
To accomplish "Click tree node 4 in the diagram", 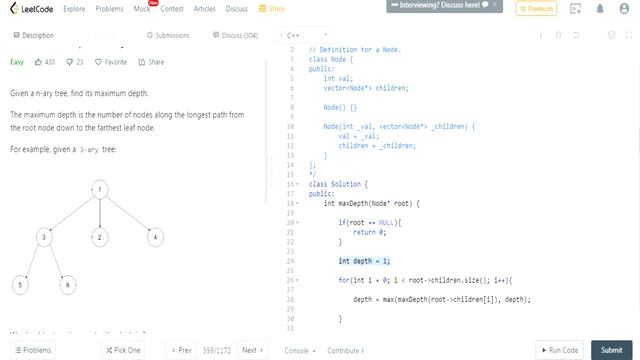I will point(155,237).
